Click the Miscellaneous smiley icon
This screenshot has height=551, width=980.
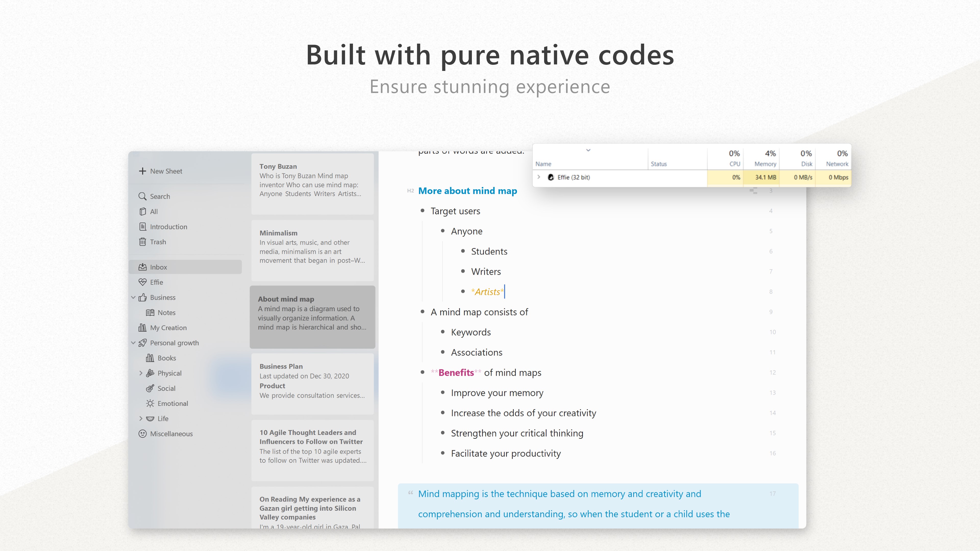pyautogui.click(x=142, y=433)
